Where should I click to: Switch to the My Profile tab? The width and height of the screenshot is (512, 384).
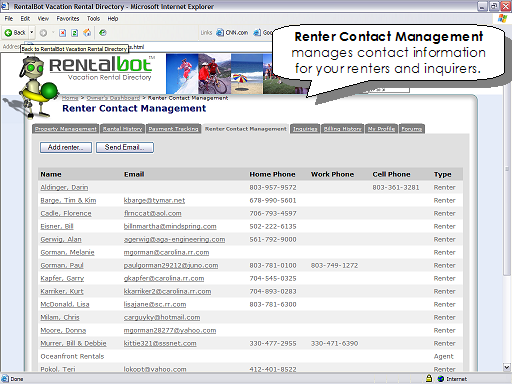pos(381,129)
